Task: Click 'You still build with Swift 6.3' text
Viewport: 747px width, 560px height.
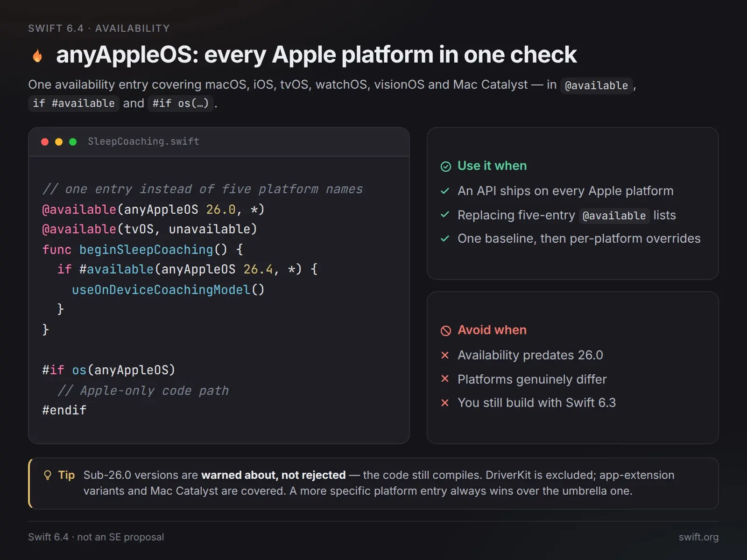Action: pyautogui.click(x=537, y=403)
